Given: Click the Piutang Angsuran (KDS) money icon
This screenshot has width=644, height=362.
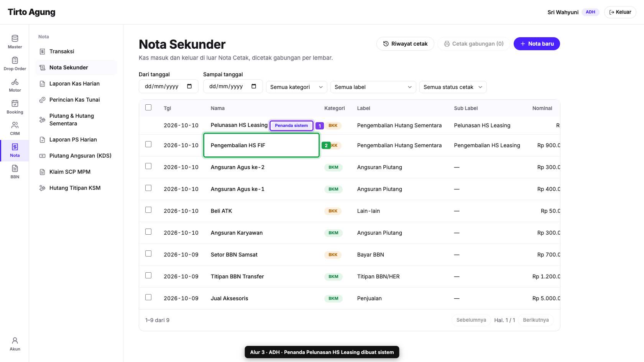Looking at the screenshot, I should tap(43, 156).
